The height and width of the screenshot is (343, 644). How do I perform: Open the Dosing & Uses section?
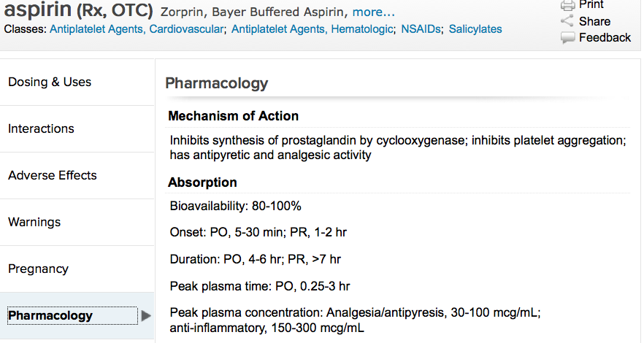tap(50, 82)
